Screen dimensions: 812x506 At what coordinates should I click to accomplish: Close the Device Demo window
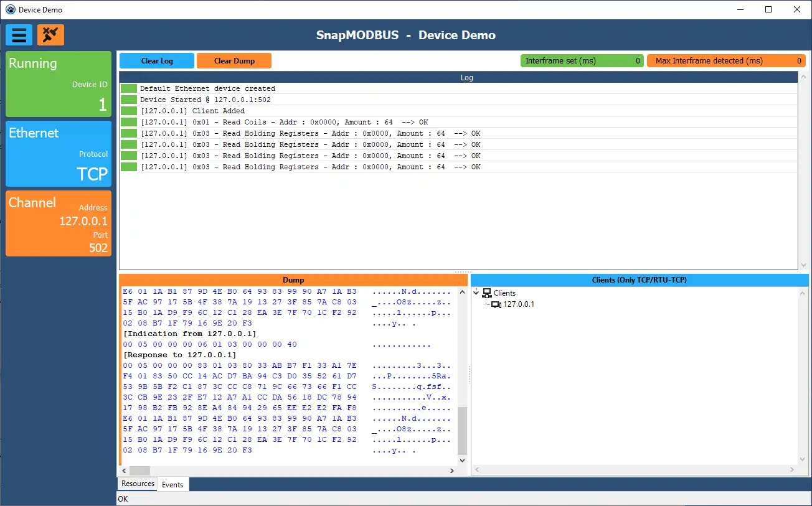click(798, 9)
